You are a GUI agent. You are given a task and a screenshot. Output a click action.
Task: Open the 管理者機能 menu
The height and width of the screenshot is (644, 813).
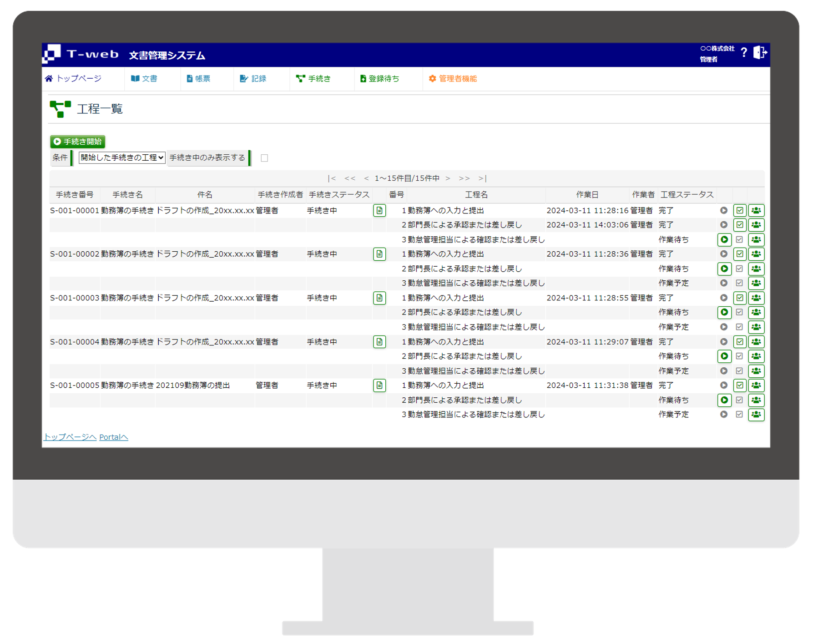[453, 79]
